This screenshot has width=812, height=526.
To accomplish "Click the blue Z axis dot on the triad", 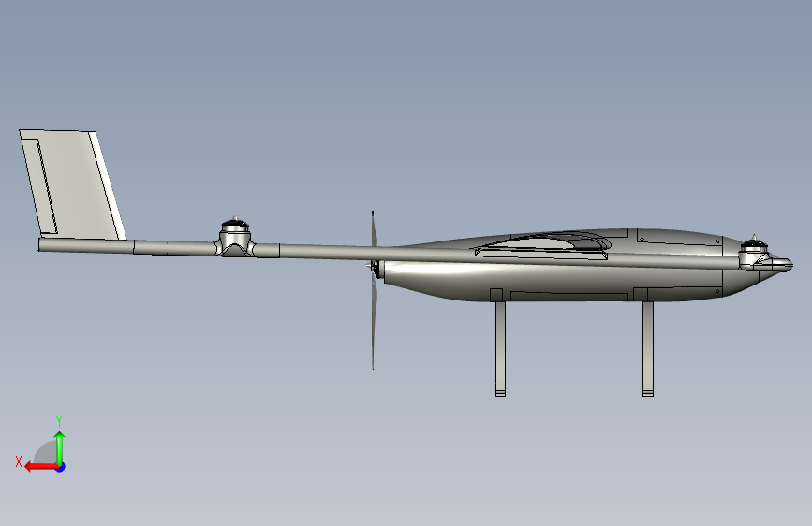I will (61, 467).
